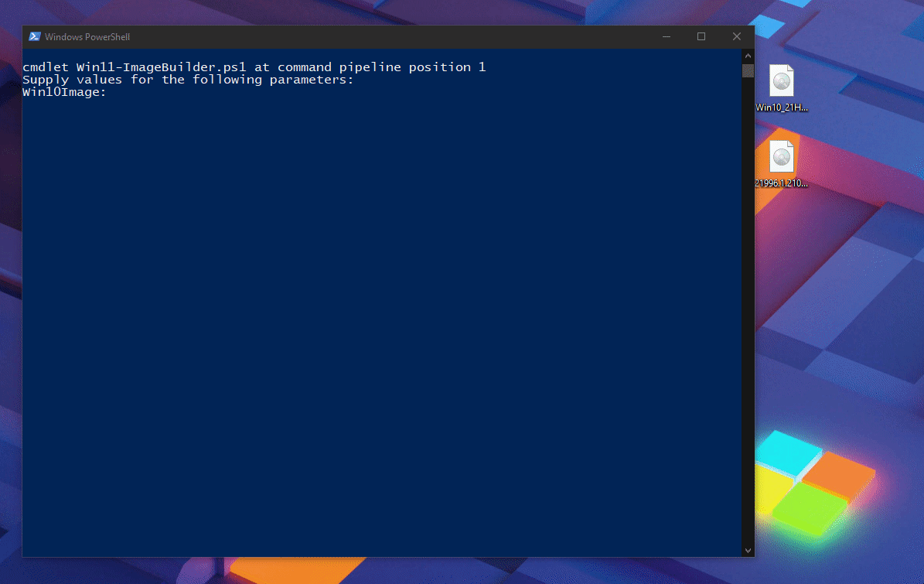Screen dimensions: 924x584
Task: Click the 'Supply values for the following parameters' text
Action: (188, 79)
